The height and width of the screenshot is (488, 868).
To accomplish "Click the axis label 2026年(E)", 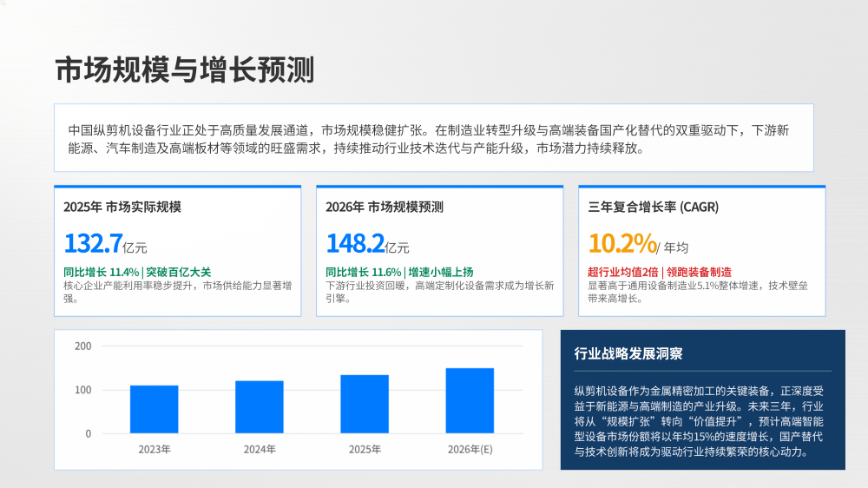I will tap(470, 449).
